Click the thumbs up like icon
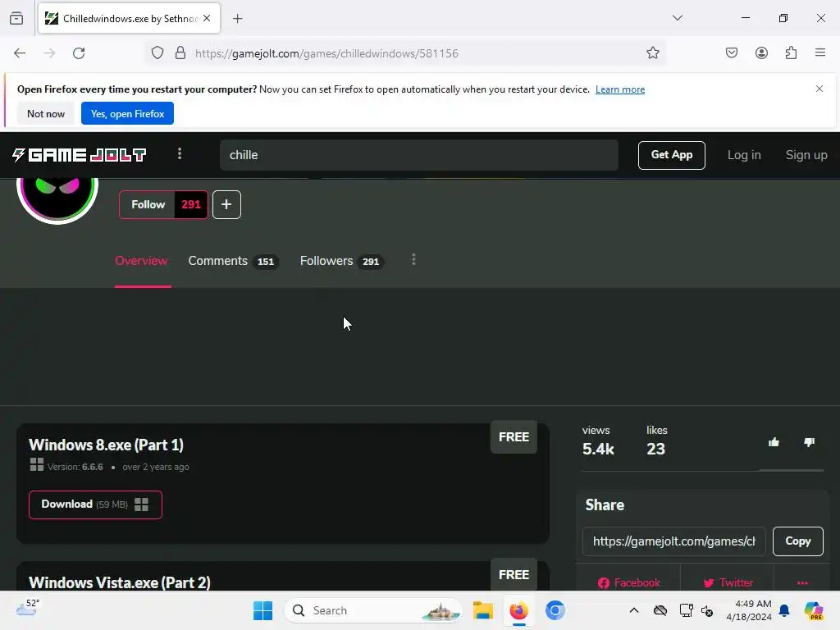 (774, 442)
